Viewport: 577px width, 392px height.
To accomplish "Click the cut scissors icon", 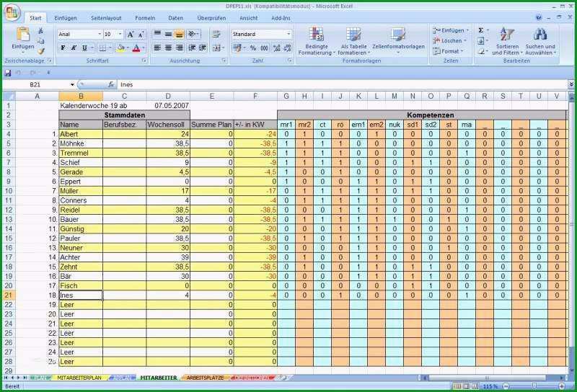I will point(40,31).
